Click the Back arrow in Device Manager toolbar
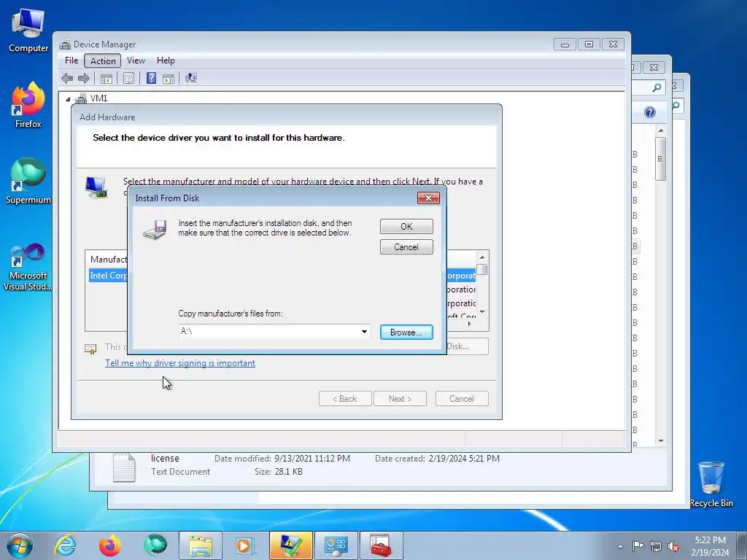 pyautogui.click(x=67, y=78)
